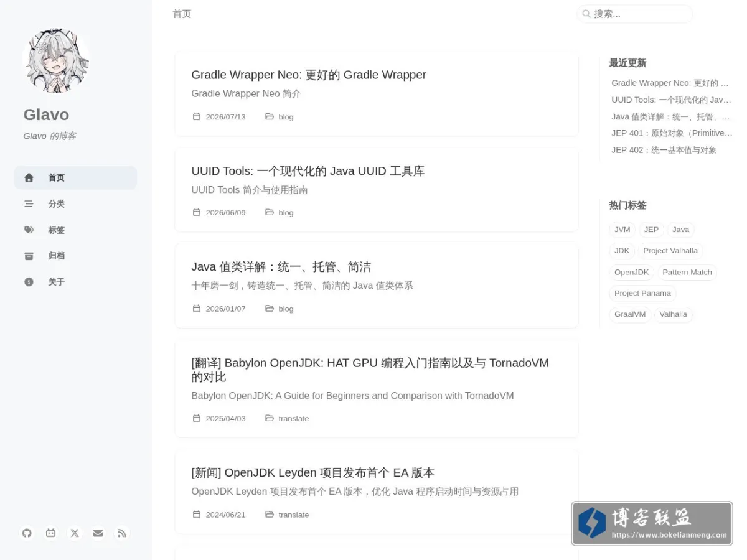The image size is (747, 560).
Task: Open post UUID Tools: 一个现代化的 Java UUID 工具库
Action: click(x=308, y=171)
